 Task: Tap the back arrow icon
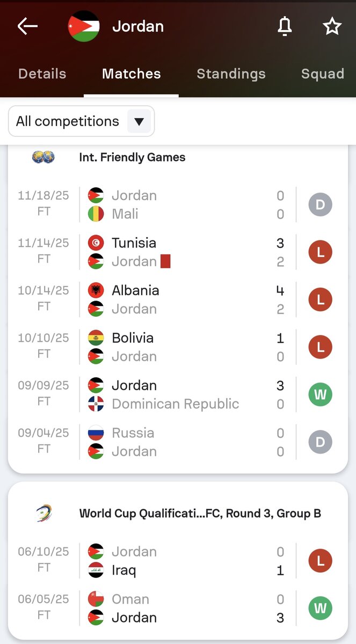pyautogui.click(x=27, y=26)
